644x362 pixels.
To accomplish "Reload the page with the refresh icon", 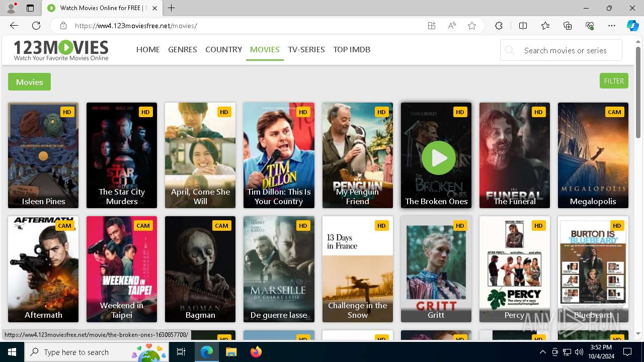I will pos(36,26).
